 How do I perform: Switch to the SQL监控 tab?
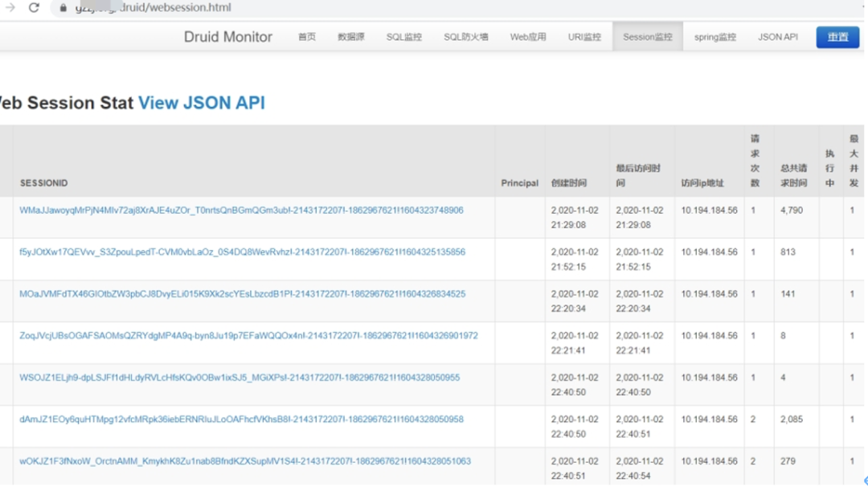(403, 37)
